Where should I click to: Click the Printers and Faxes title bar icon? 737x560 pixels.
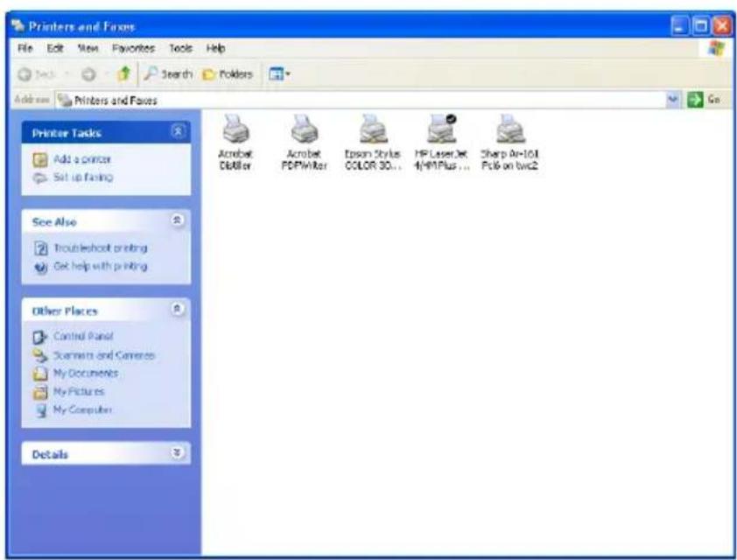click(18, 25)
